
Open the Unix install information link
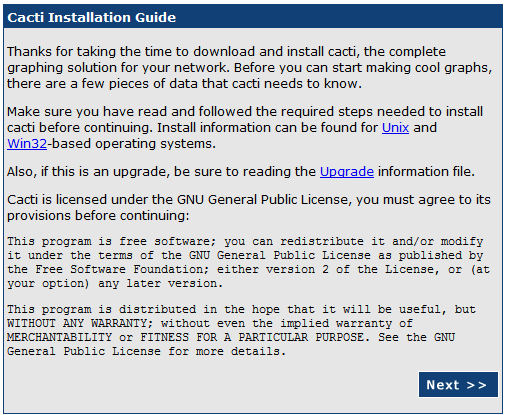(395, 128)
